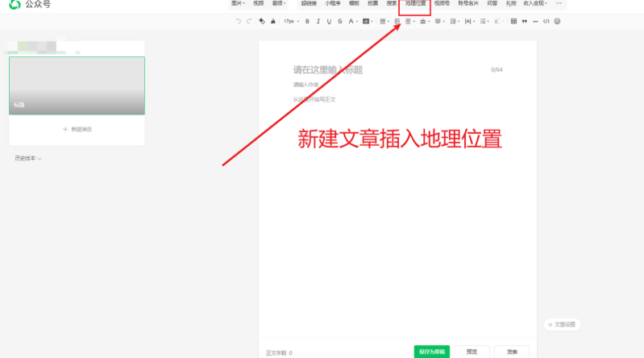
Task: Insert a 问答 item
Action: point(492,3)
